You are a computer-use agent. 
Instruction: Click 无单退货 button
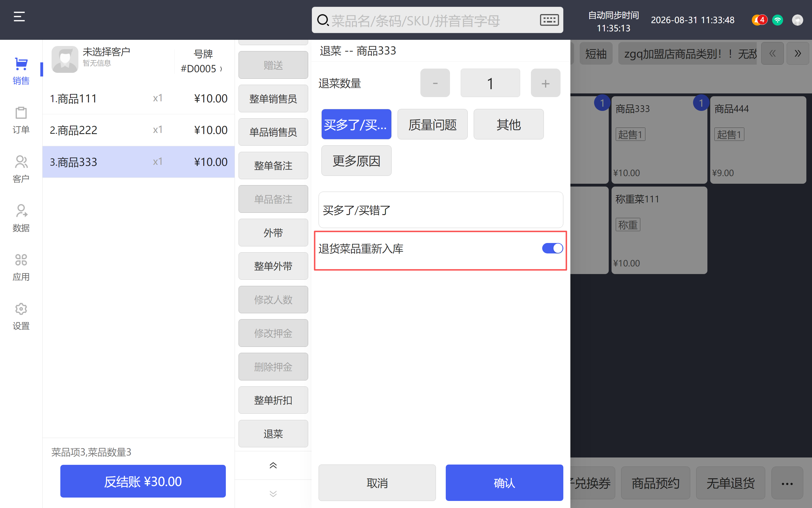(x=731, y=483)
